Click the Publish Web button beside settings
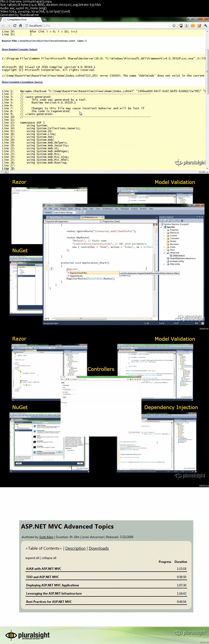This screenshot has height=644, width=209. [79, 212]
